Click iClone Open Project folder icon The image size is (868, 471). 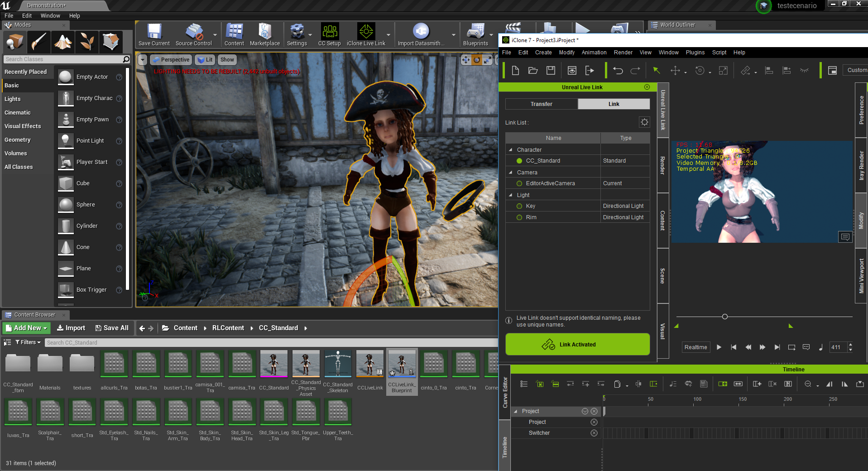click(533, 70)
